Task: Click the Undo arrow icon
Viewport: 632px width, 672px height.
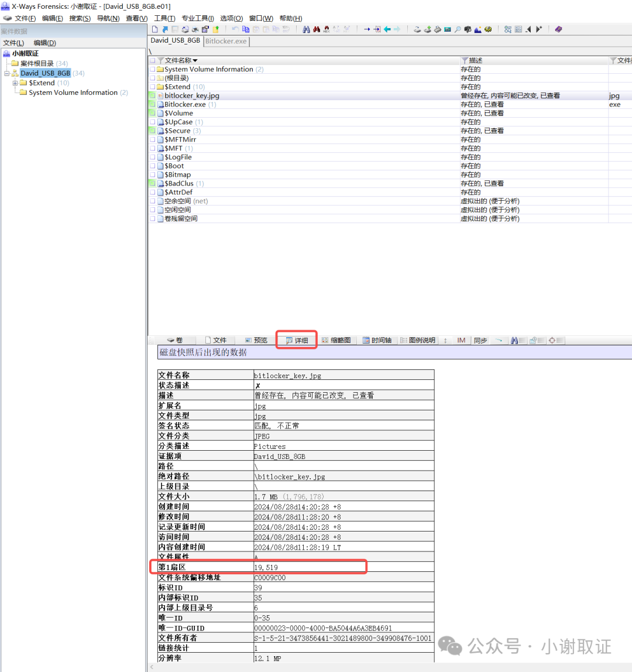Action: coord(236,29)
